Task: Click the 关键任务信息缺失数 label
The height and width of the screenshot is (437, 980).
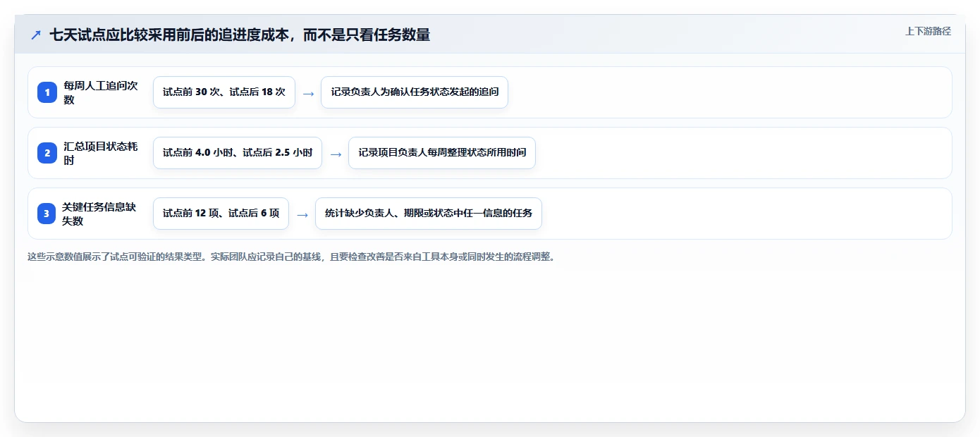Action: point(100,214)
